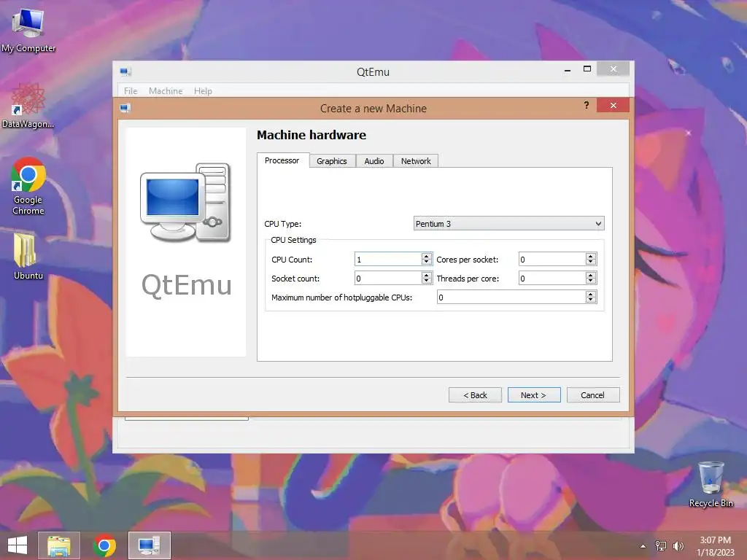The image size is (747, 560).
Task: Decrease the Threads per core value
Action: (x=591, y=281)
